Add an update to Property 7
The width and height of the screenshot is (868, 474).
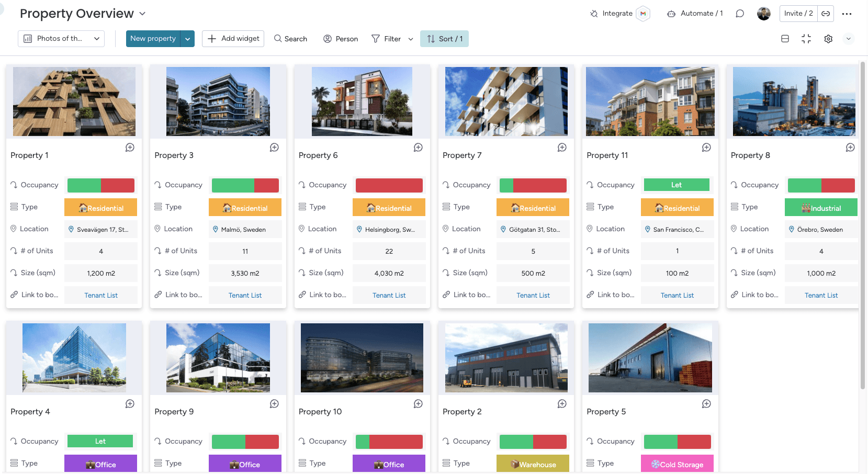pos(562,148)
